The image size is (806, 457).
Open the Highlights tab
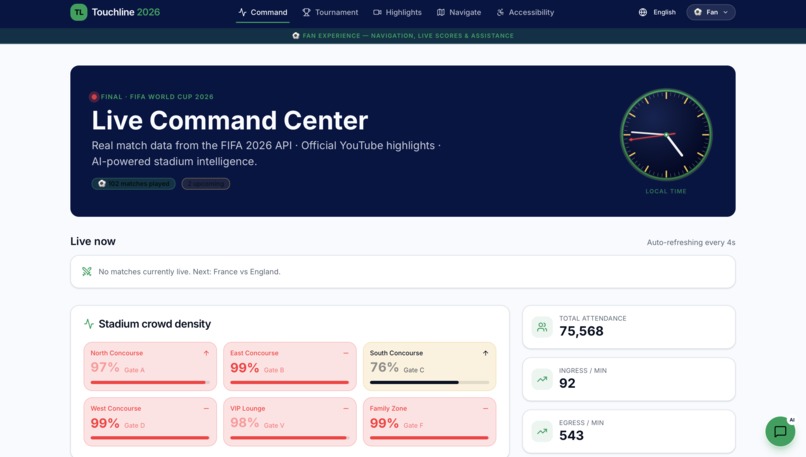pyautogui.click(x=397, y=12)
